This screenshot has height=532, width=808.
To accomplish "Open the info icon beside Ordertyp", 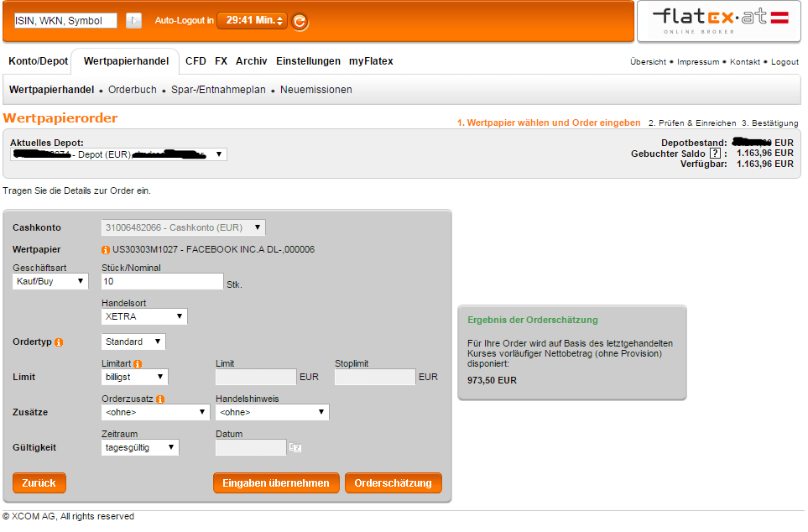I will point(59,342).
